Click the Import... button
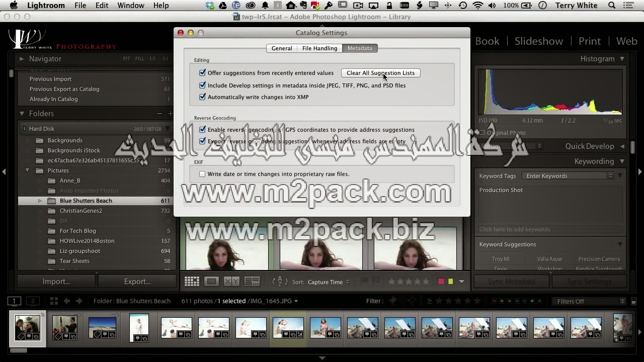This screenshot has width=644, height=362. click(56, 282)
